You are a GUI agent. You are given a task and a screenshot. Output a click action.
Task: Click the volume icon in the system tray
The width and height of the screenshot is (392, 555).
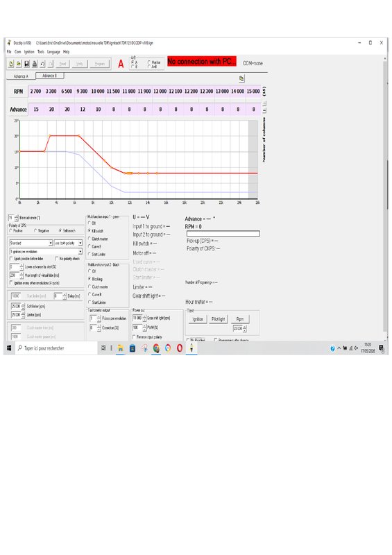[356, 348]
